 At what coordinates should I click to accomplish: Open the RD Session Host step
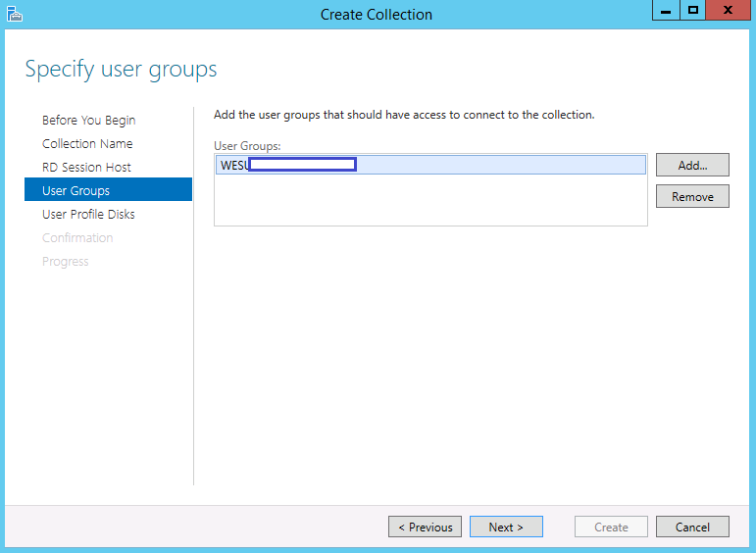(86, 168)
